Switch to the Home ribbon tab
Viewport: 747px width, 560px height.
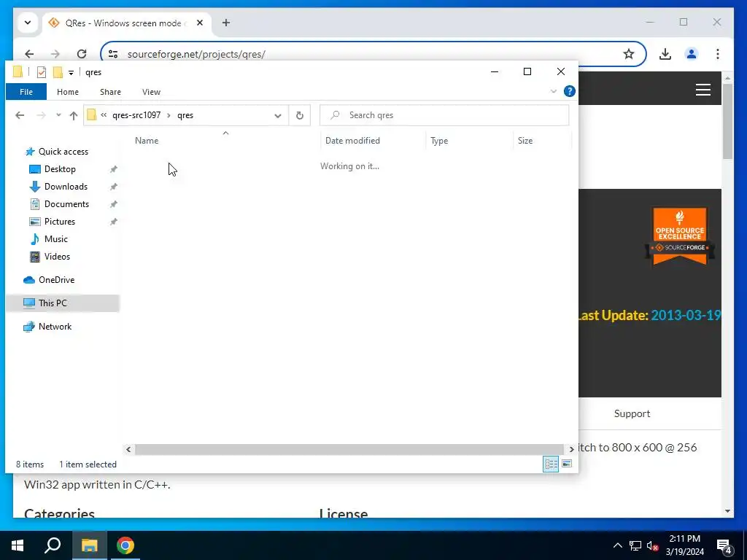68,92
